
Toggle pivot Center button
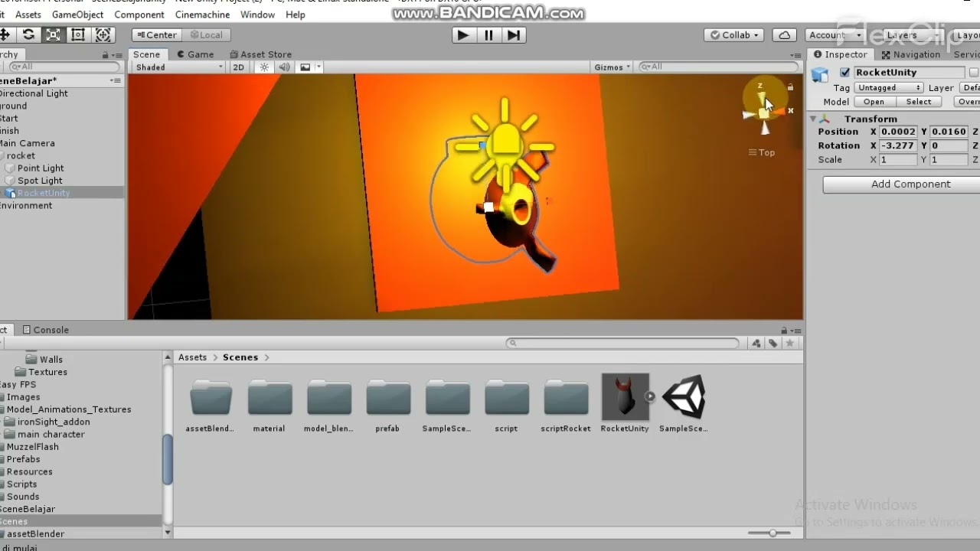pyautogui.click(x=155, y=35)
